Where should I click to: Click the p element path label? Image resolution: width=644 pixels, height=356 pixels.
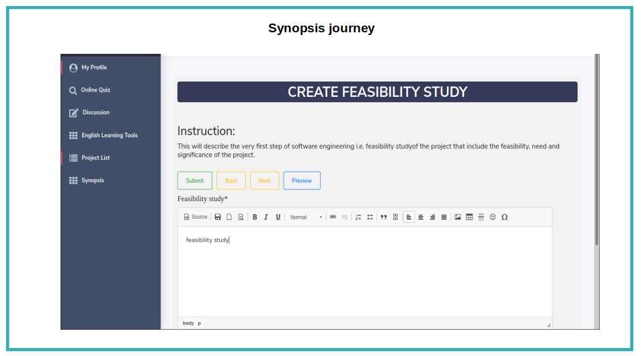pos(199,323)
